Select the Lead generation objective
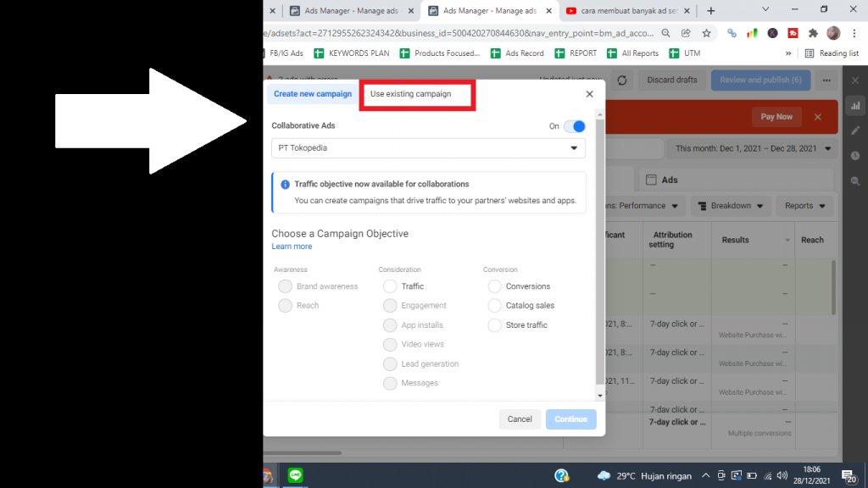This screenshot has width=868, height=488. pyautogui.click(x=390, y=363)
